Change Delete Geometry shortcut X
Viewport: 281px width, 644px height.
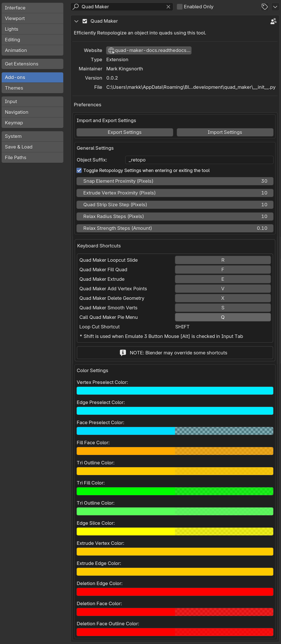point(223,298)
